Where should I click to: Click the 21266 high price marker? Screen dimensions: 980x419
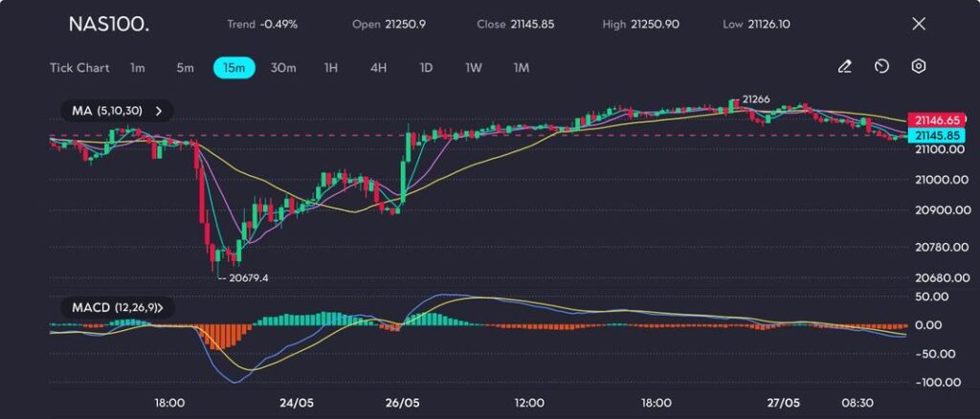(755, 99)
